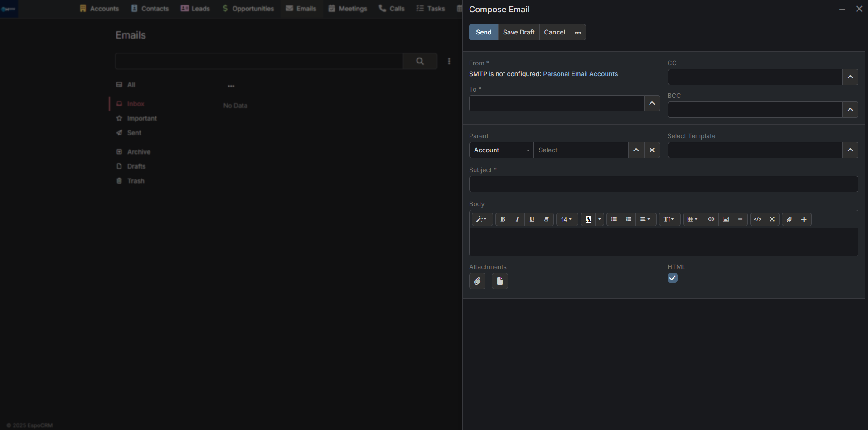868x430 pixels.
Task: Open the magic wand style menu
Action: [x=482, y=219]
